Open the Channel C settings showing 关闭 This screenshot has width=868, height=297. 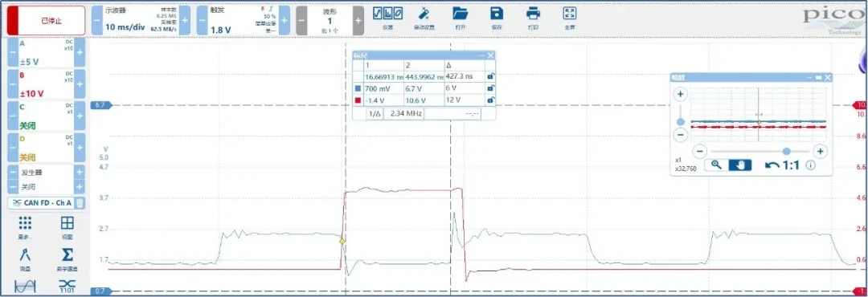tap(47, 116)
